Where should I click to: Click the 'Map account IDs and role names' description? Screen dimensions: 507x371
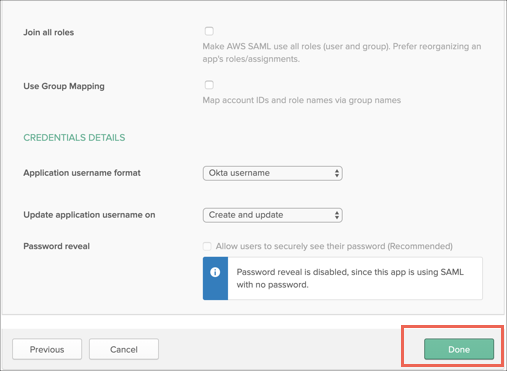(302, 100)
